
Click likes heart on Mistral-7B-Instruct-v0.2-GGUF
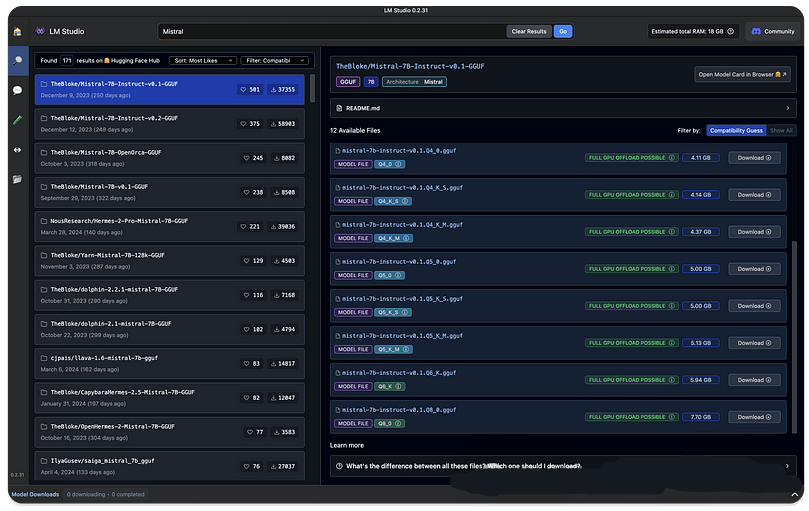click(x=243, y=124)
